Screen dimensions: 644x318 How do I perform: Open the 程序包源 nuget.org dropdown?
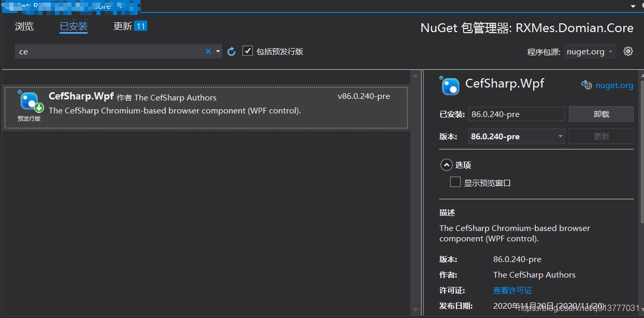(589, 51)
